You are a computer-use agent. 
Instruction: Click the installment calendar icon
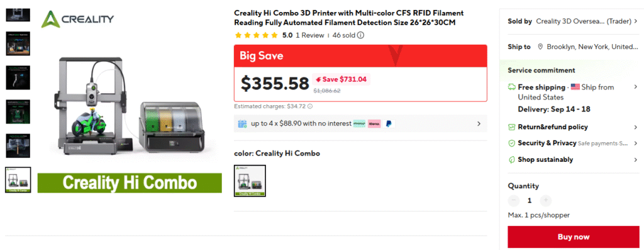pos(242,123)
